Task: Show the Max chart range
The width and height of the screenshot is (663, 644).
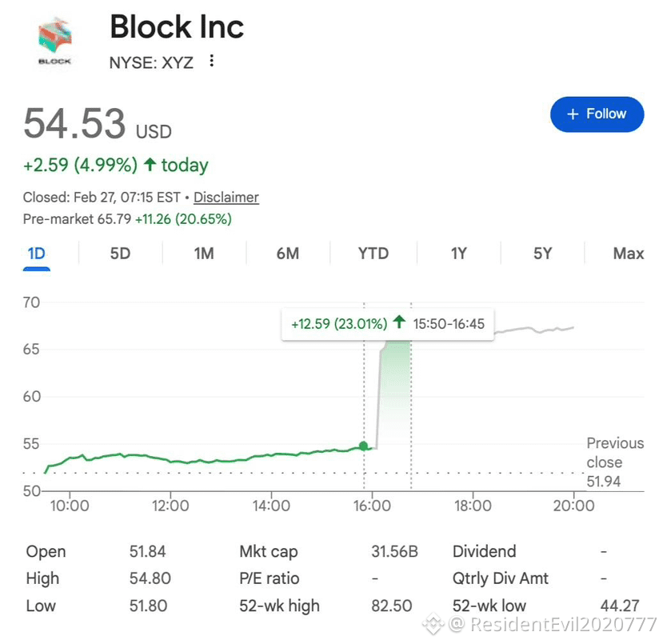Action: 629,254
